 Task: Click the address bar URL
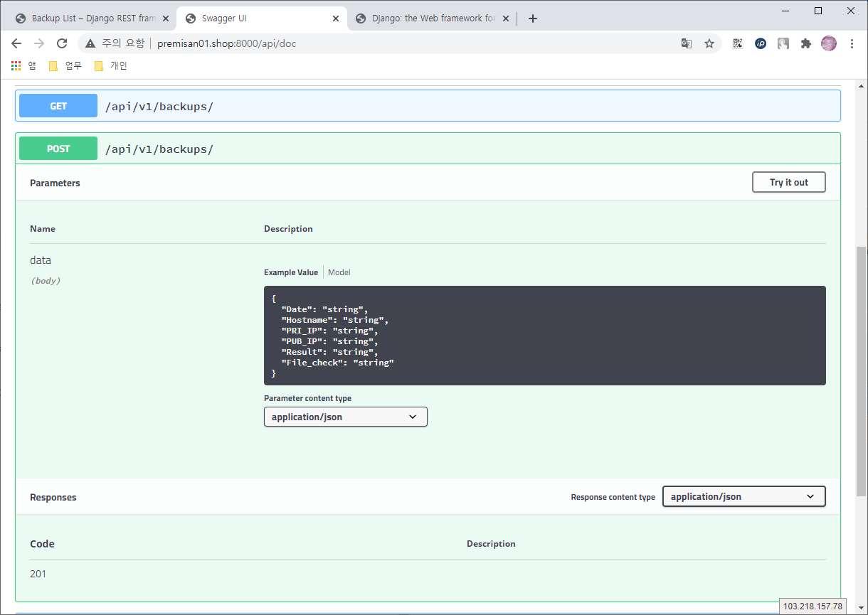click(226, 43)
